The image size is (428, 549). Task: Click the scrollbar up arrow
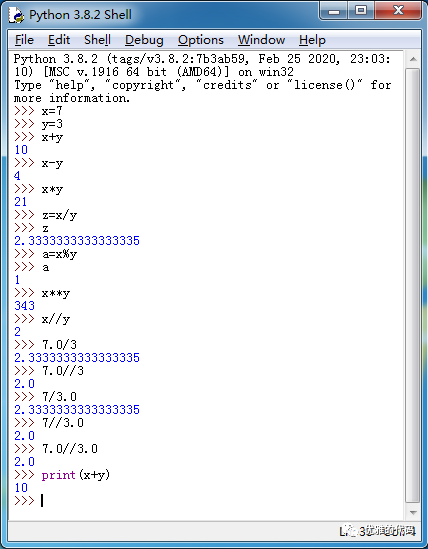(413, 59)
